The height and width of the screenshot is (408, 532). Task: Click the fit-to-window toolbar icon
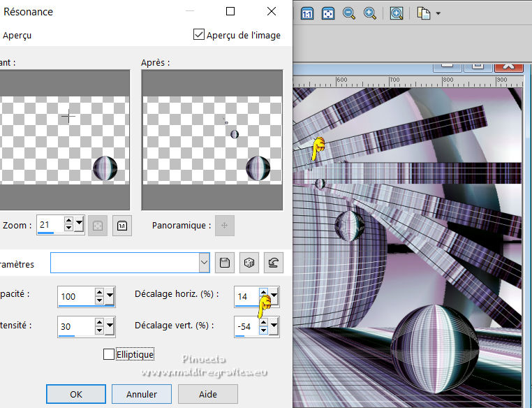(x=327, y=13)
